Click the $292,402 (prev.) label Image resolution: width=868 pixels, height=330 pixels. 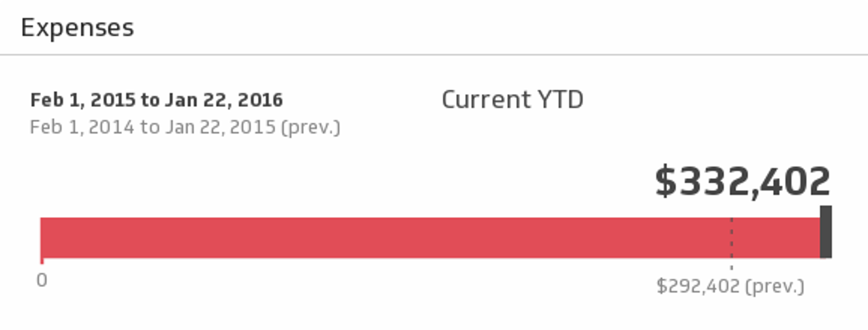[730, 287]
